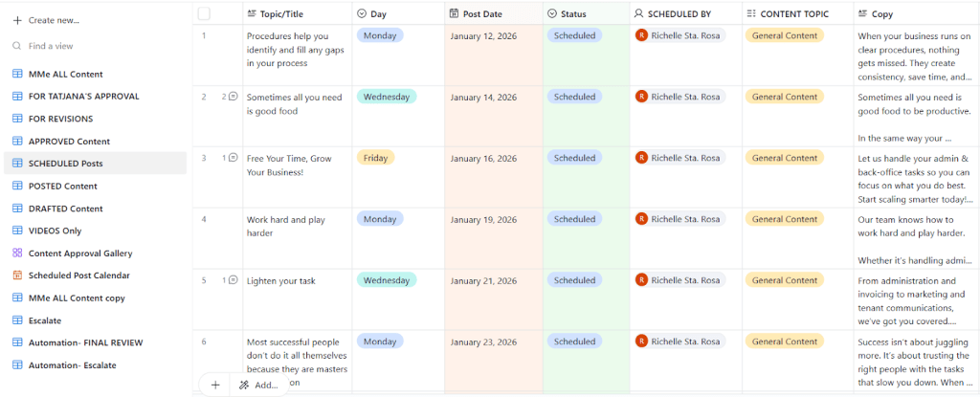Click the plus icon next to Create new
The height and width of the screenshot is (397, 980).
pyautogui.click(x=17, y=20)
